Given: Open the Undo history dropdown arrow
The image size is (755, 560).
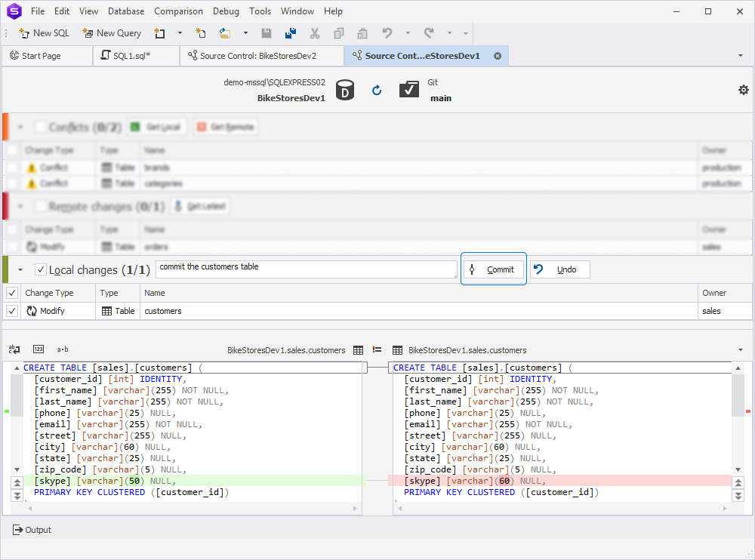Looking at the screenshot, I should [x=408, y=33].
